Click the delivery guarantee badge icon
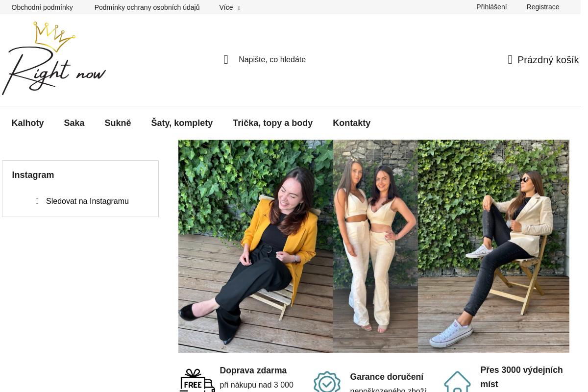Image resolution: width=588 pixels, height=392 pixels. tap(327, 382)
